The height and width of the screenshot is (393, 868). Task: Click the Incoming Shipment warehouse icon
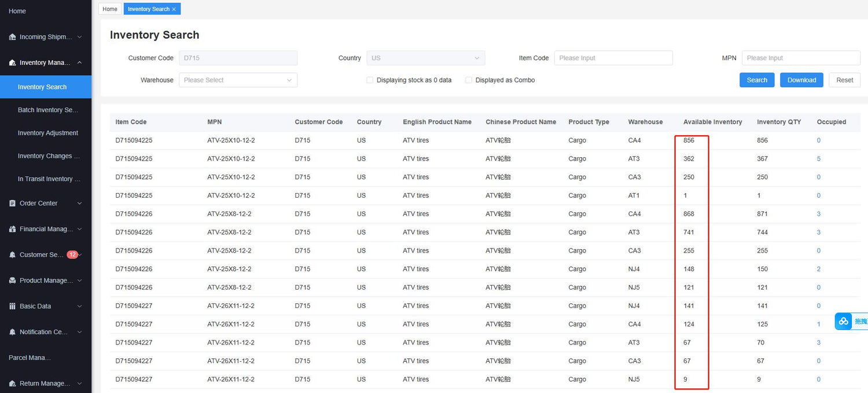(x=13, y=37)
